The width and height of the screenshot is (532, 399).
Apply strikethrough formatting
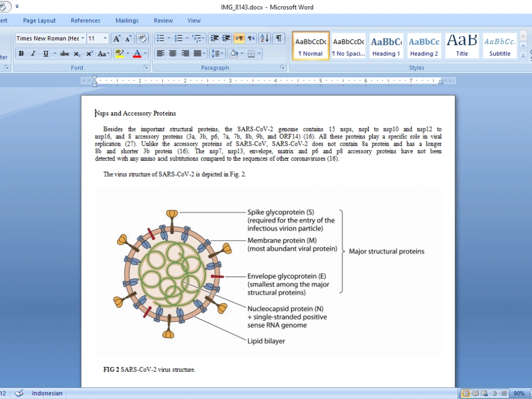click(64, 53)
